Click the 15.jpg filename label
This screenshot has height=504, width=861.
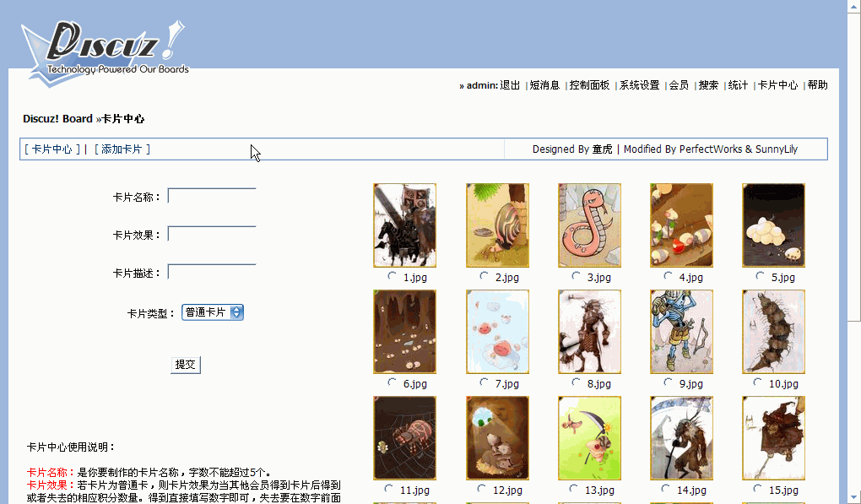(783, 490)
